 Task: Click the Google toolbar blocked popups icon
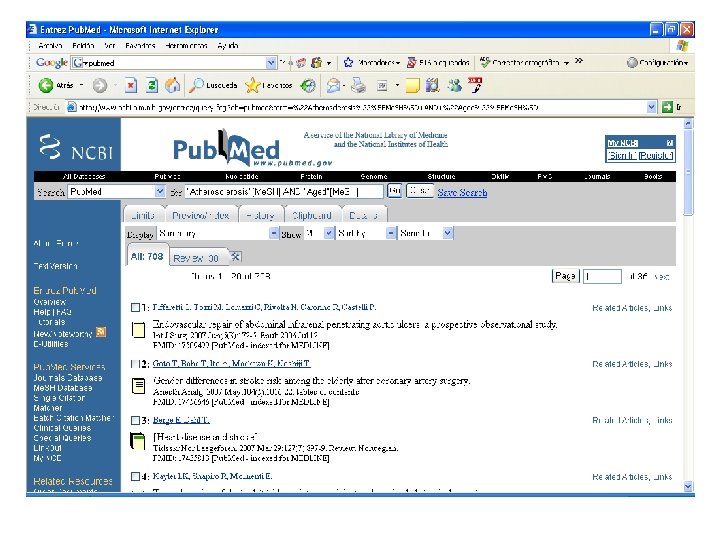pos(412,62)
